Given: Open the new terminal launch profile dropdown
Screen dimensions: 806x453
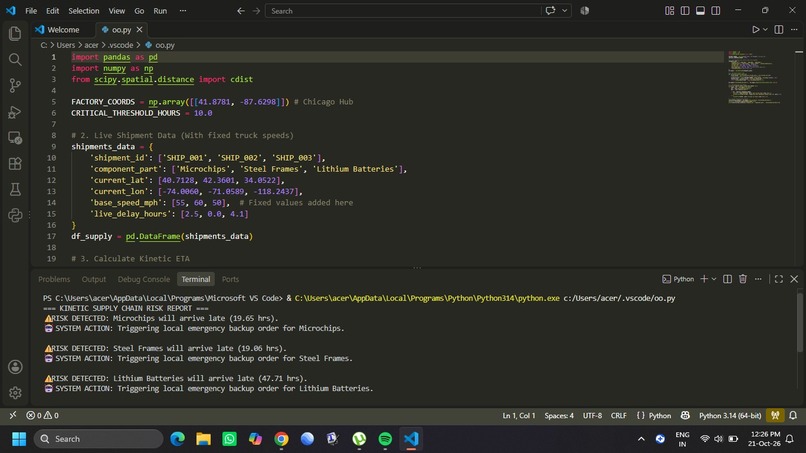Looking at the screenshot, I should [x=714, y=279].
